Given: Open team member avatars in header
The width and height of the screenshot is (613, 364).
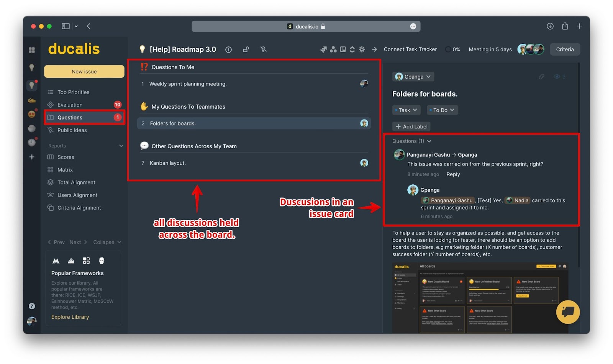Looking at the screenshot, I should coord(531,49).
